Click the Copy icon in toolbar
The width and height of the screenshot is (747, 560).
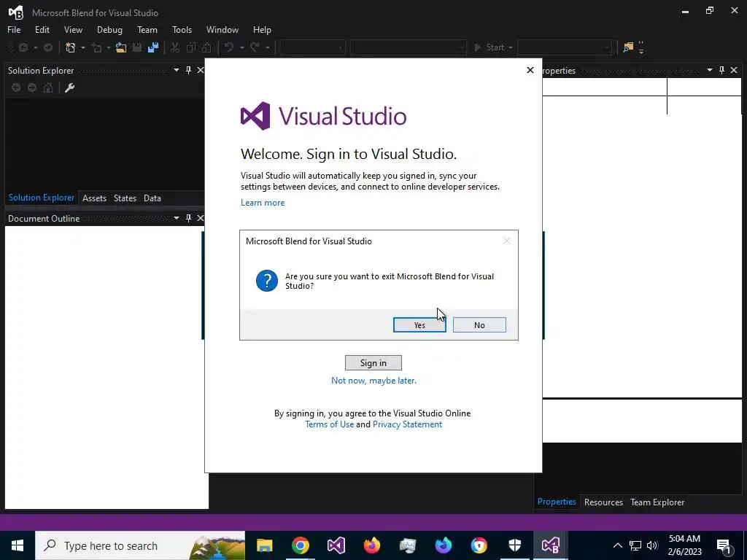[x=191, y=47]
